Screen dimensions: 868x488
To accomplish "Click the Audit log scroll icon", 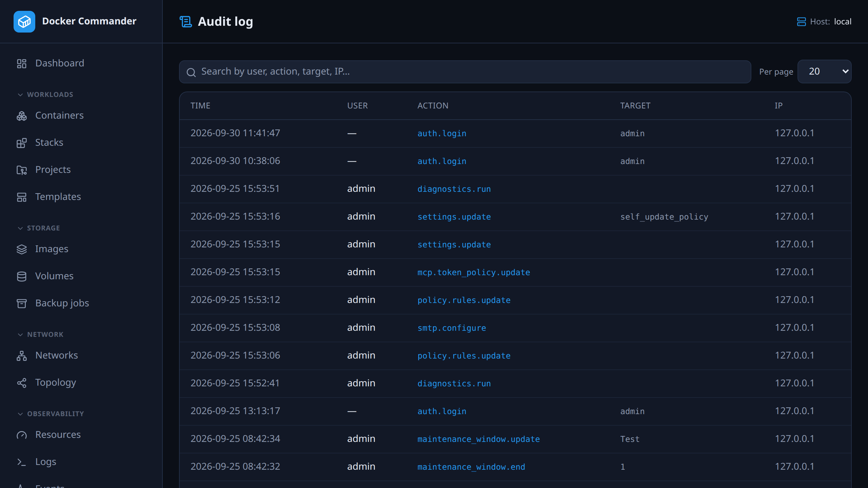I will point(185,22).
